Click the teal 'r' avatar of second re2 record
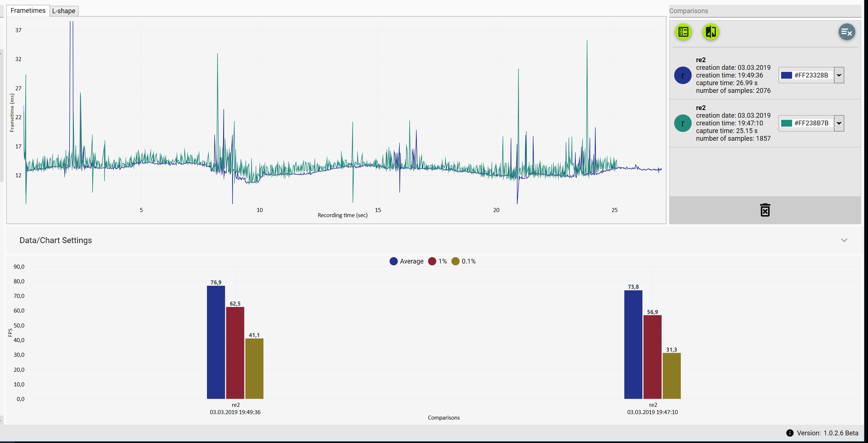Viewport: 868px width, 443px height. [x=683, y=123]
